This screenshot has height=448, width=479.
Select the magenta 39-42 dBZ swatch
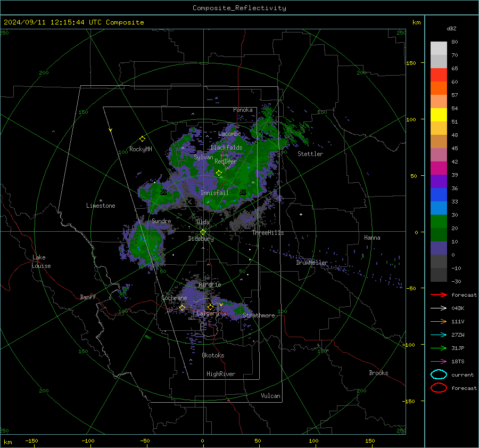pyautogui.click(x=439, y=168)
